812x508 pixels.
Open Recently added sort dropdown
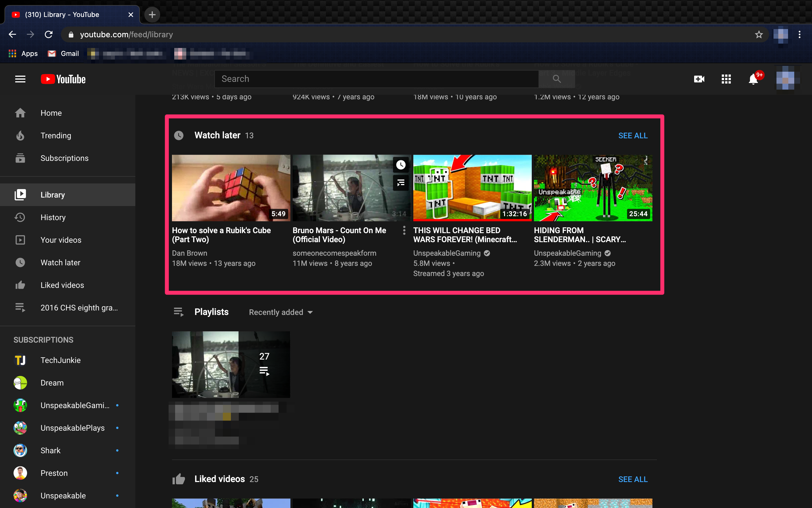281,312
